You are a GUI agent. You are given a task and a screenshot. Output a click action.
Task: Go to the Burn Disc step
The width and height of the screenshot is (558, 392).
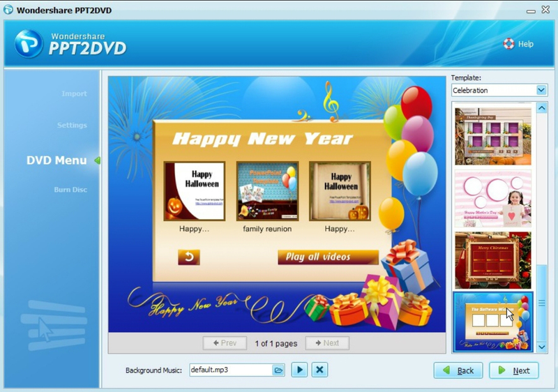(x=70, y=190)
